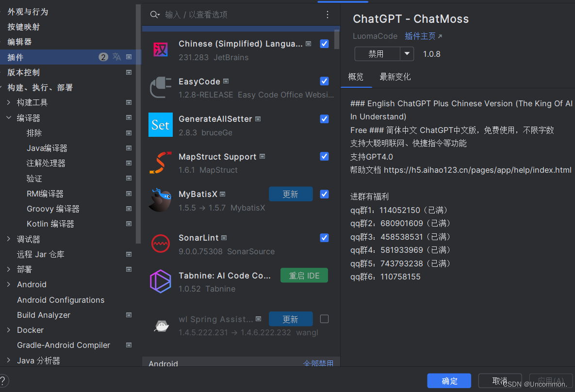Image resolution: width=575 pixels, height=392 pixels.
Task: Disable SonarLint via its checkbox
Action: (x=324, y=238)
